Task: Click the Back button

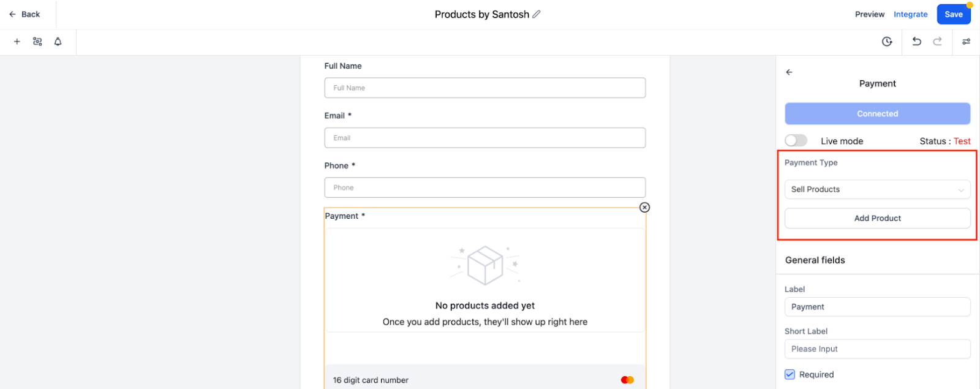Action: point(25,14)
